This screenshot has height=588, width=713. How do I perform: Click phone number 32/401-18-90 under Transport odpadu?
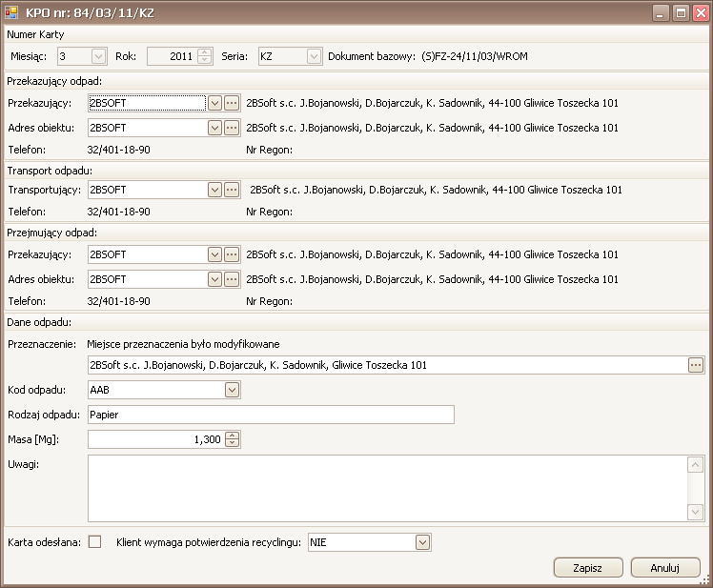click(119, 212)
